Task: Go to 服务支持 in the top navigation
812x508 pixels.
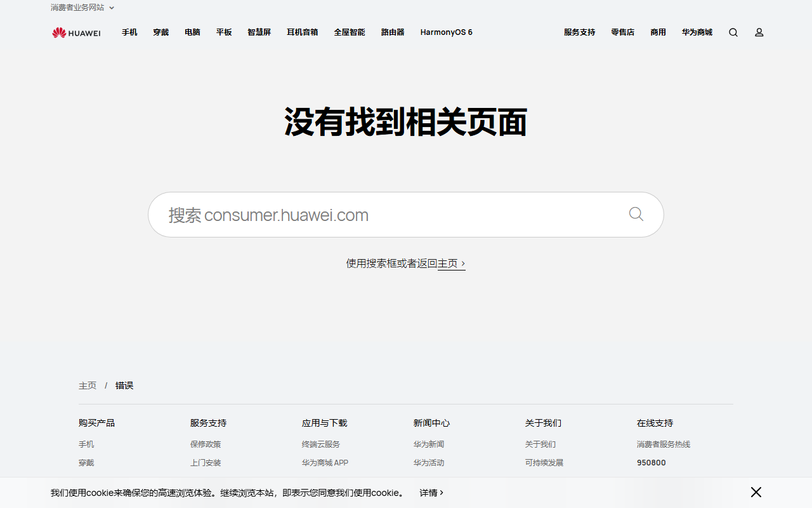Action: click(579, 32)
